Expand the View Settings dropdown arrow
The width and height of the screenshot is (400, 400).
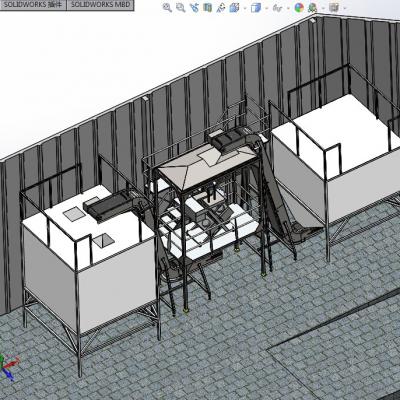(344, 8)
